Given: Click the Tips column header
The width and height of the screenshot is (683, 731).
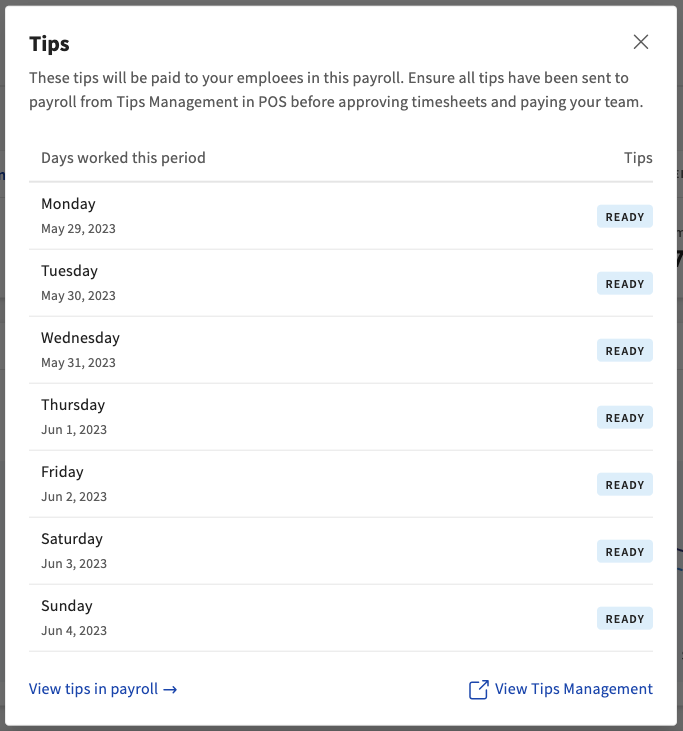Looking at the screenshot, I should [x=638, y=158].
